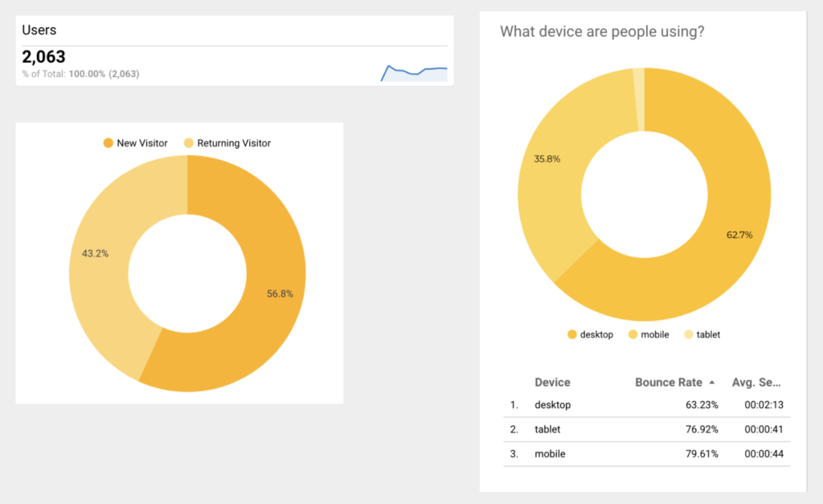Click the tablet row in device table
The height and width of the screenshot is (504, 823).
647,429
